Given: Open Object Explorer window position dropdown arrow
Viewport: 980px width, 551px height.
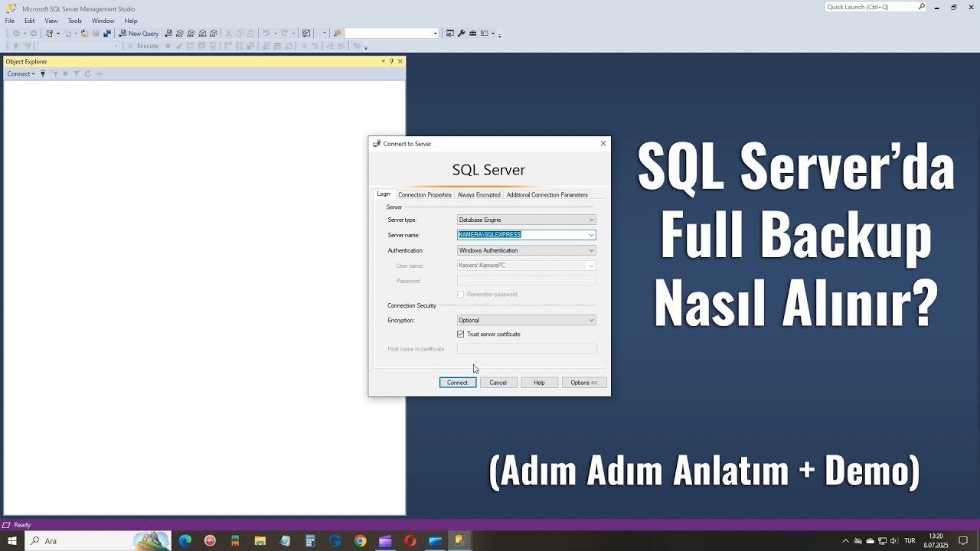Looking at the screenshot, I should point(383,61).
